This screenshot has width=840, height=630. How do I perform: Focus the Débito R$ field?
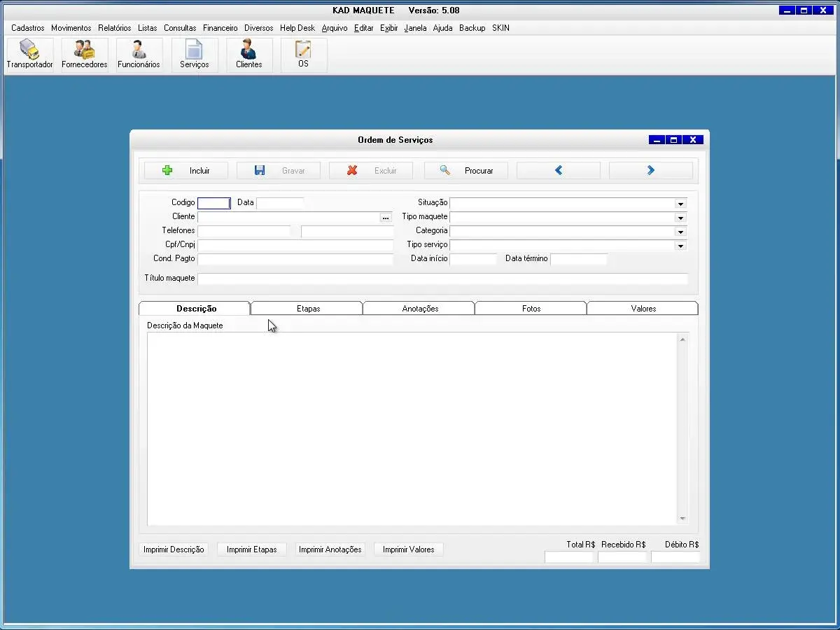[x=675, y=557]
